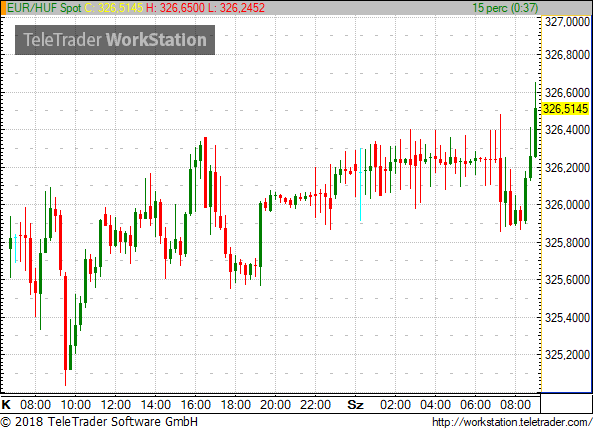Click the 04:00 time axis label

pyautogui.click(x=435, y=405)
